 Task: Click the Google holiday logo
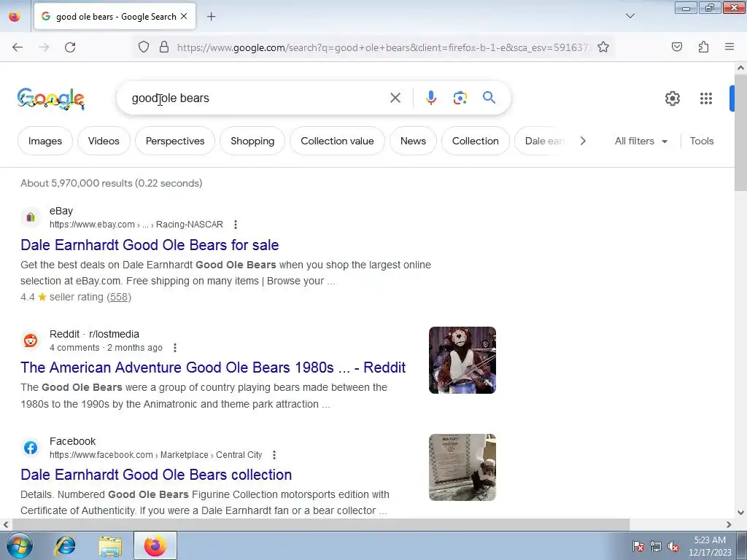tap(51, 98)
